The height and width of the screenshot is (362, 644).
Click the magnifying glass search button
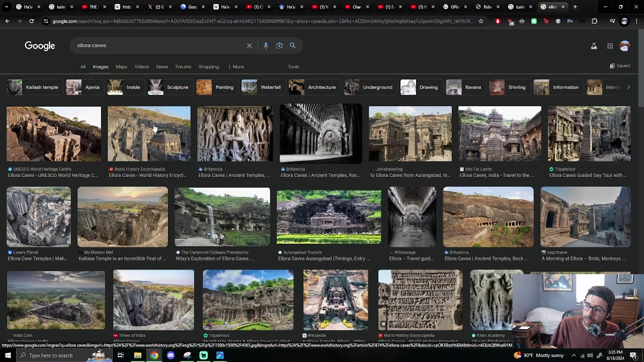tap(292, 45)
